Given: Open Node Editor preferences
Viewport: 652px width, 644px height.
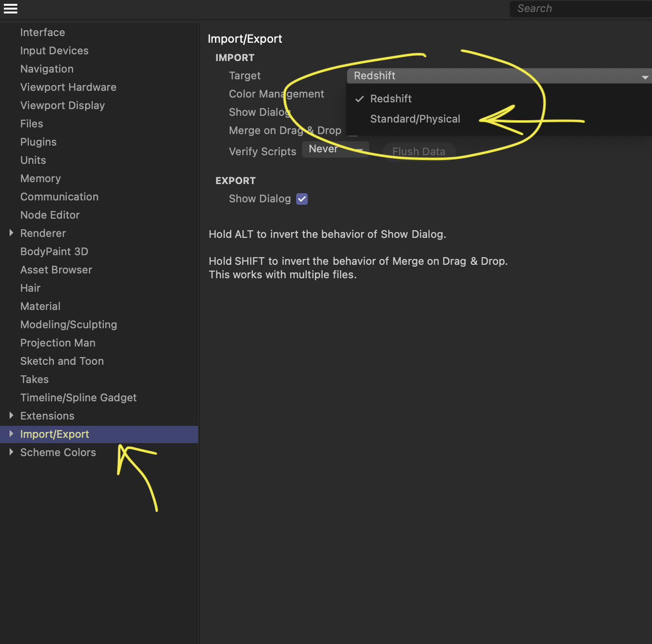Looking at the screenshot, I should 50,215.
